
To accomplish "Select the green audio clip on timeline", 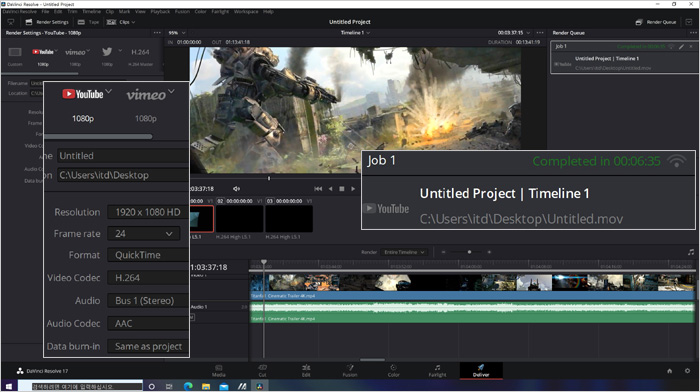I will 472,313.
